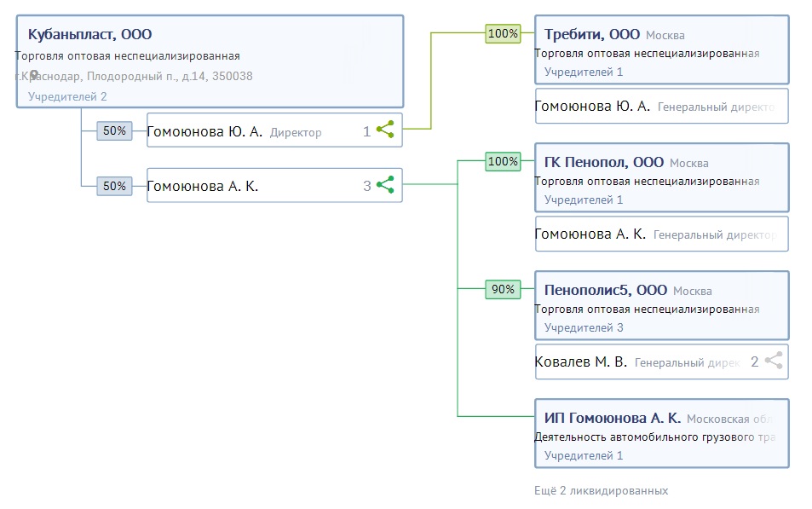Expand Учредителей 1 under ГК Пенопол
Screen dimensions: 812x509
click(584, 200)
